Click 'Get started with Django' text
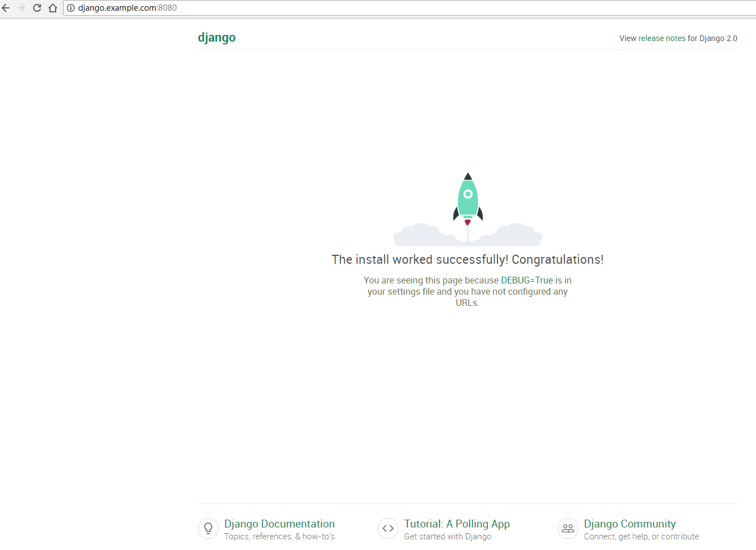Viewport: 756px width, 550px height. click(x=447, y=537)
